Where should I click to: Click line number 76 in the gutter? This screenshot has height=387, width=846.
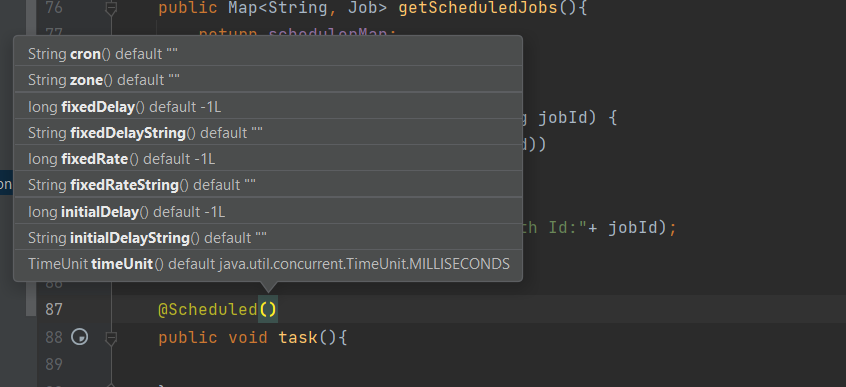[53, 8]
